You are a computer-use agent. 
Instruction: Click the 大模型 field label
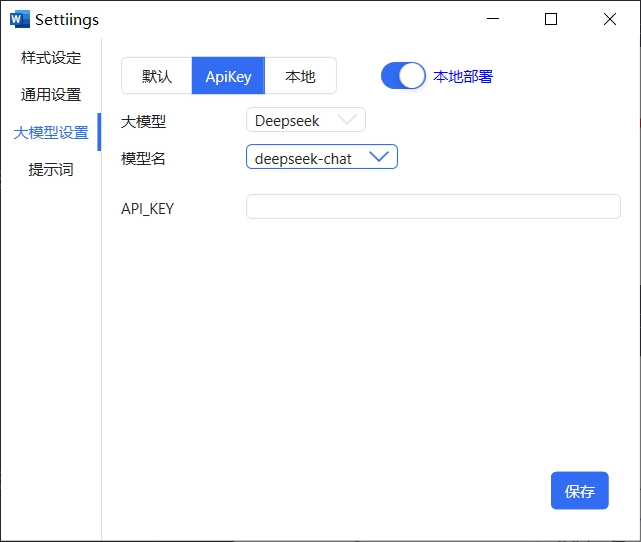coord(143,121)
